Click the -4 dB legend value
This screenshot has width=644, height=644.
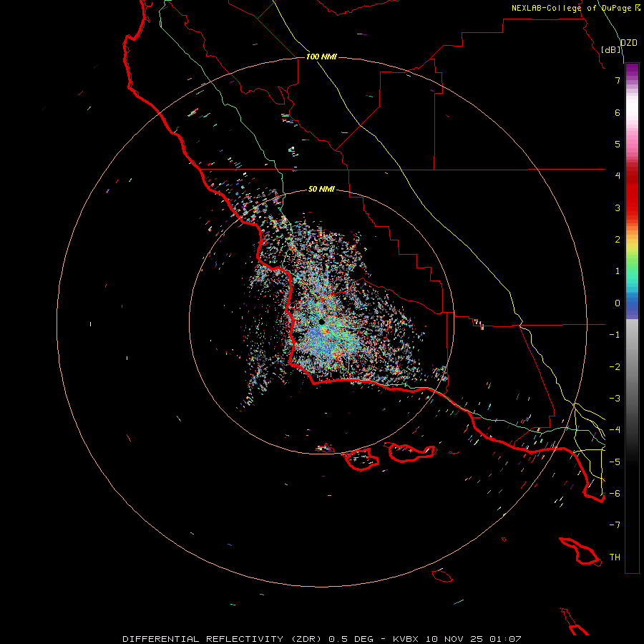(x=615, y=430)
